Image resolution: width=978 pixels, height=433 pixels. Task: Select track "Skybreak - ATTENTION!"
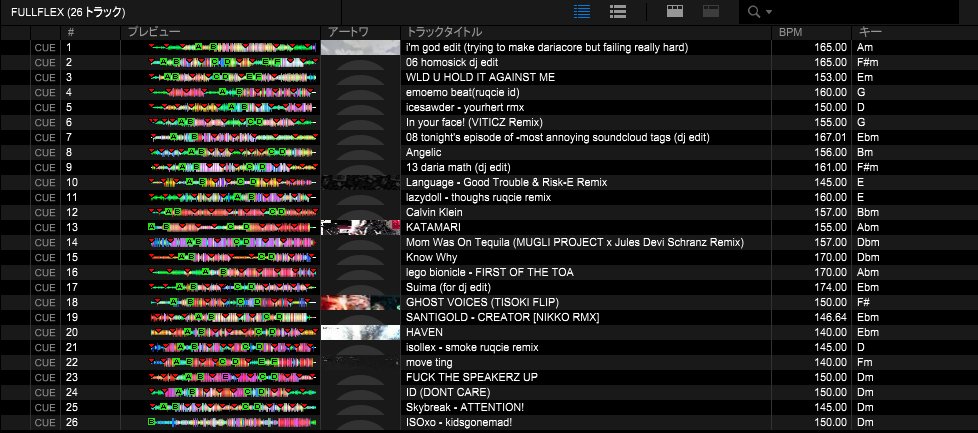pyautogui.click(x=465, y=407)
